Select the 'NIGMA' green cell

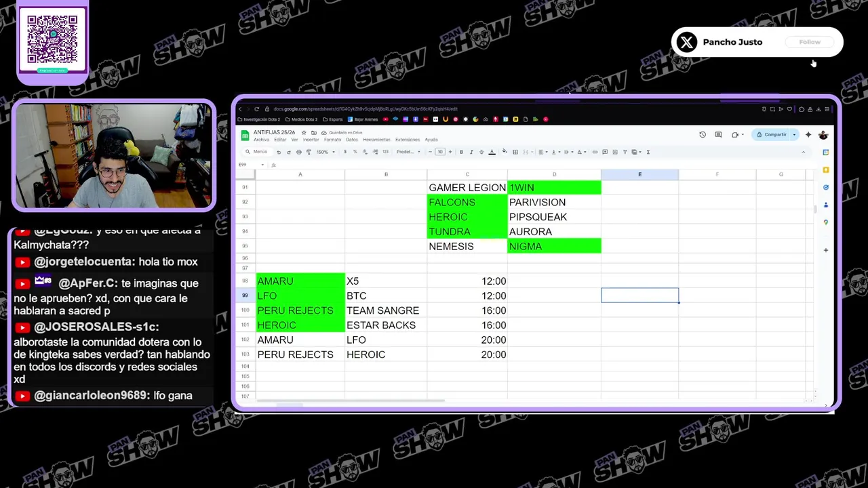554,246
